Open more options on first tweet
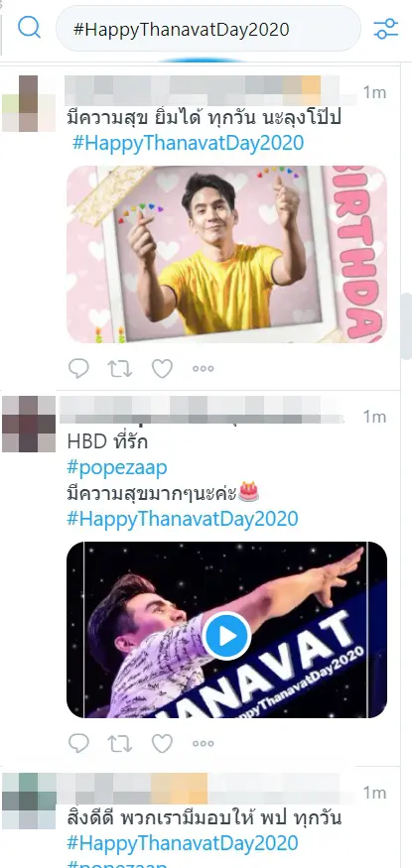412x868 pixels. (x=204, y=369)
